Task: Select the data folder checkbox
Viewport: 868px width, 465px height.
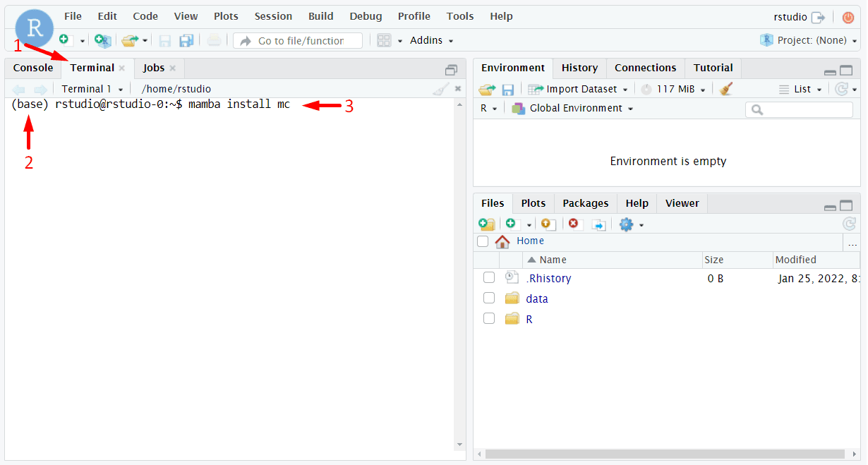Action: [489, 298]
